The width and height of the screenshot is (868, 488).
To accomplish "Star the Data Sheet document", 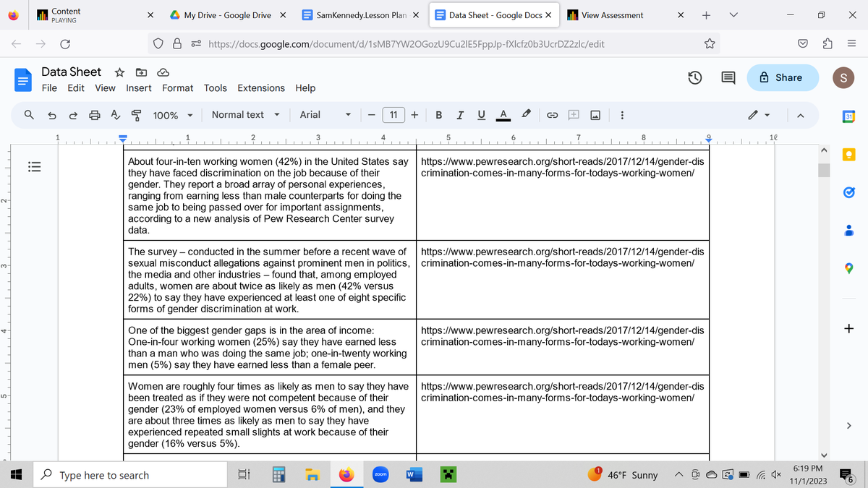I will pos(119,72).
